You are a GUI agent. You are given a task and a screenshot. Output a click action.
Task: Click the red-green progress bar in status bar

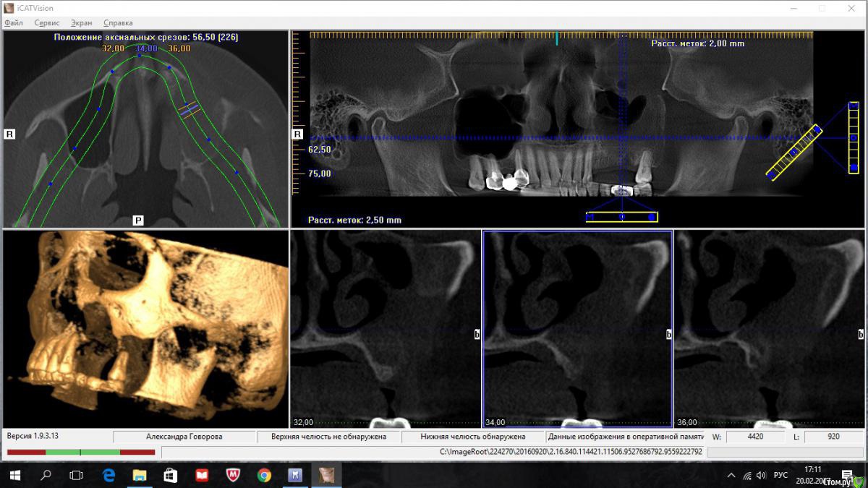click(81, 453)
